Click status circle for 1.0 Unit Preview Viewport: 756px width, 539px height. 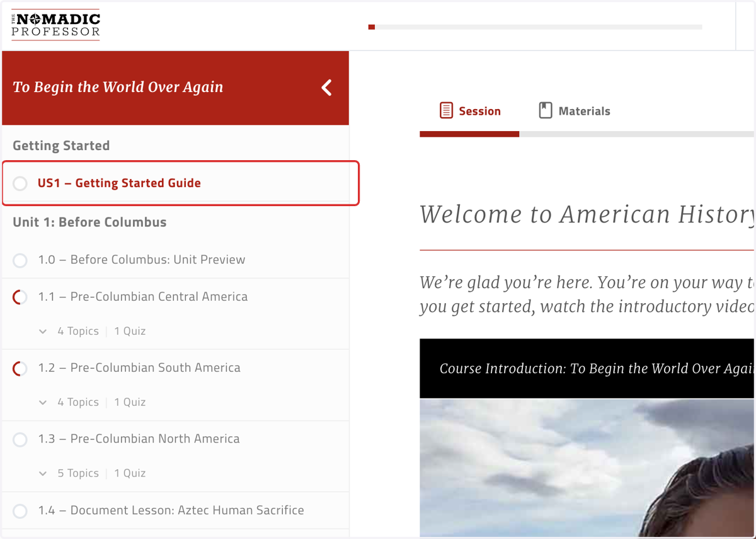click(x=20, y=260)
